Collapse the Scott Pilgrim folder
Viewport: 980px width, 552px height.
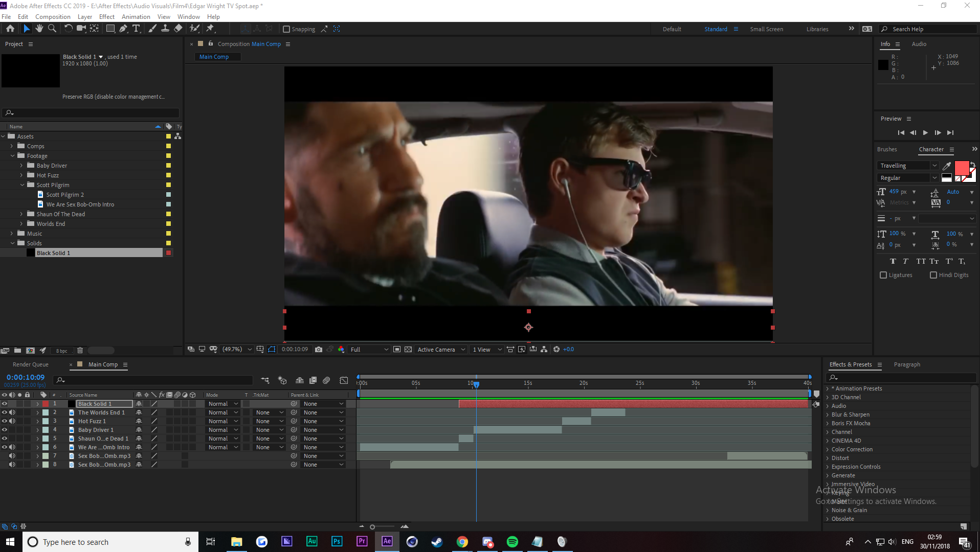click(21, 185)
